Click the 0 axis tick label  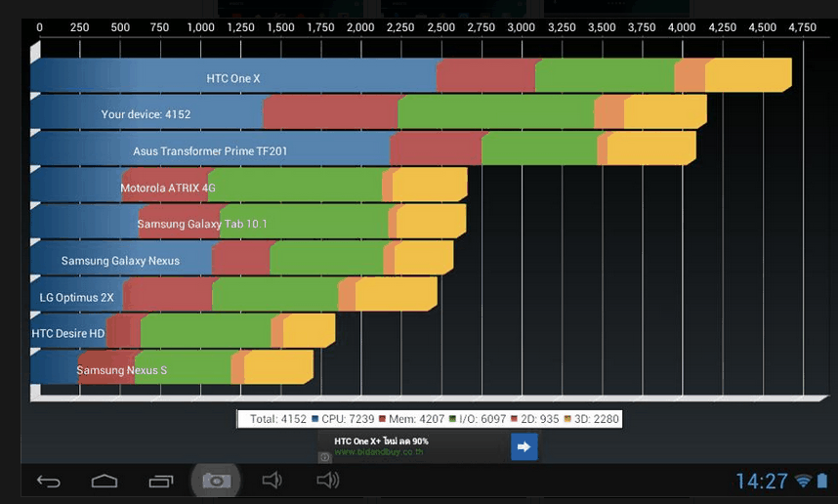39,27
